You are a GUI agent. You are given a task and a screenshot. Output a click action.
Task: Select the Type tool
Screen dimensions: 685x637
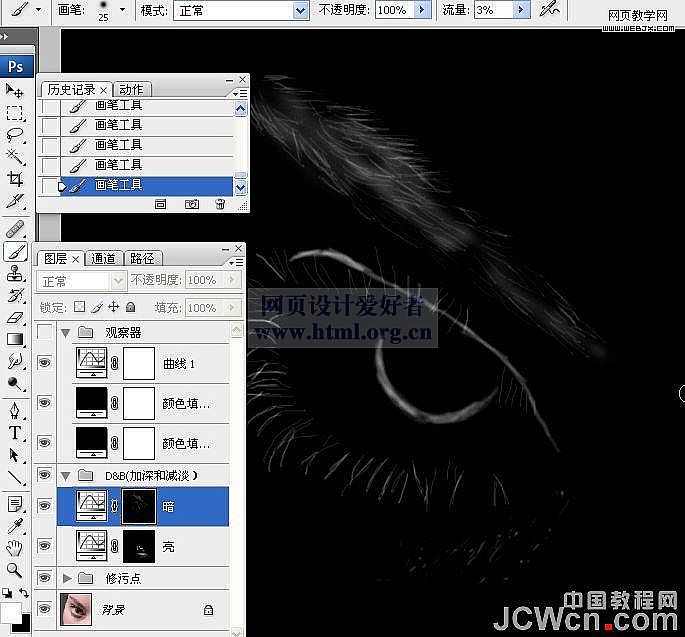coord(14,433)
